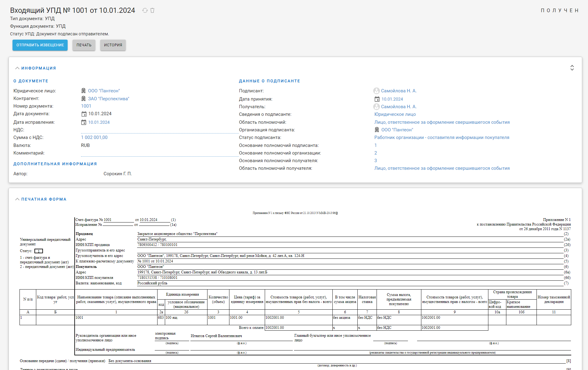The width and height of the screenshot is (588, 370).
Task: Click Основания полномочий получателя value 3
Action: [376, 161]
